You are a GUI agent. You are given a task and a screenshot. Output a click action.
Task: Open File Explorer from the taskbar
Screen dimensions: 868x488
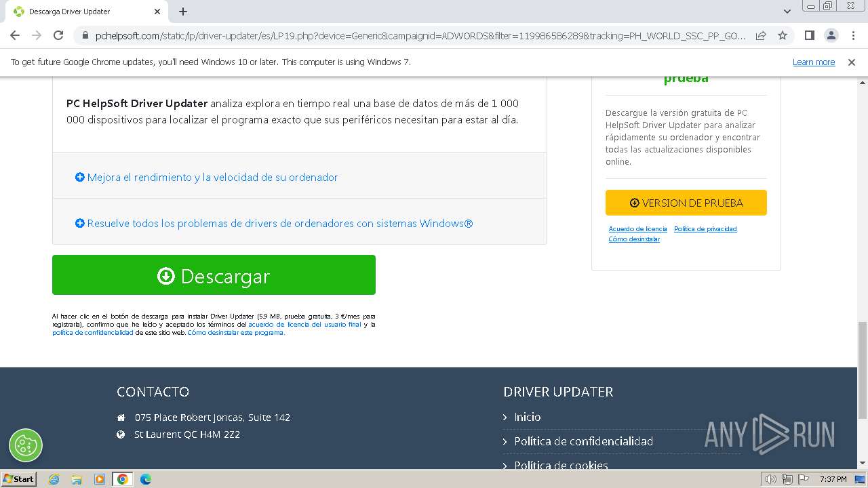[77, 479]
